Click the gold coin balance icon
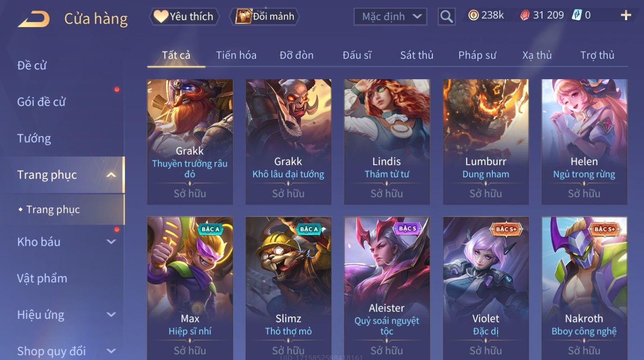Image resolution: width=644 pixels, height=360 pixels. [473, 15]
